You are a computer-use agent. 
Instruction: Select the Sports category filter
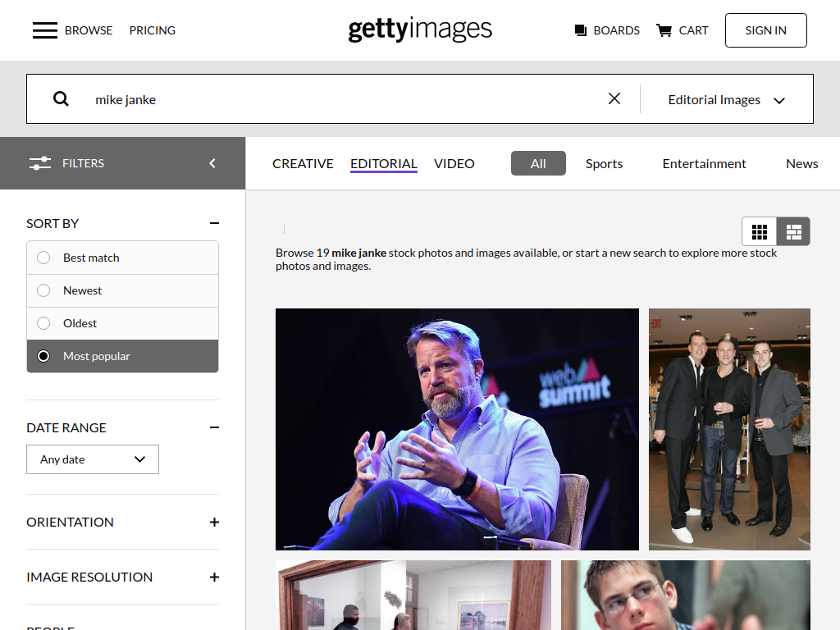(x=605, y=163)
